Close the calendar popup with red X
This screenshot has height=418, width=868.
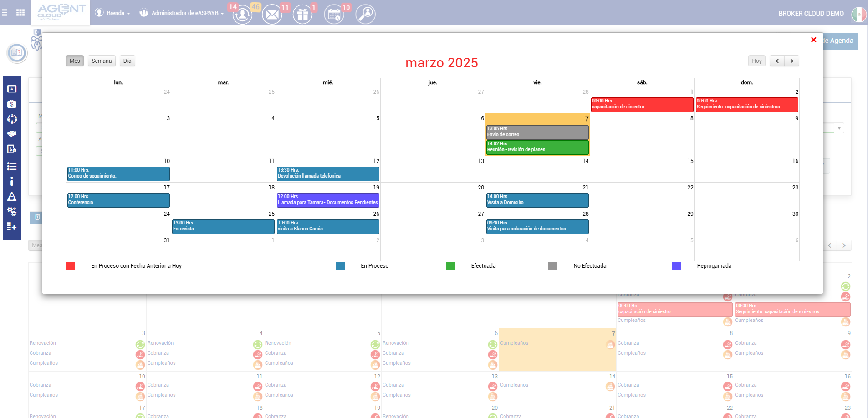pyautogui.click(x=814, y=40)
